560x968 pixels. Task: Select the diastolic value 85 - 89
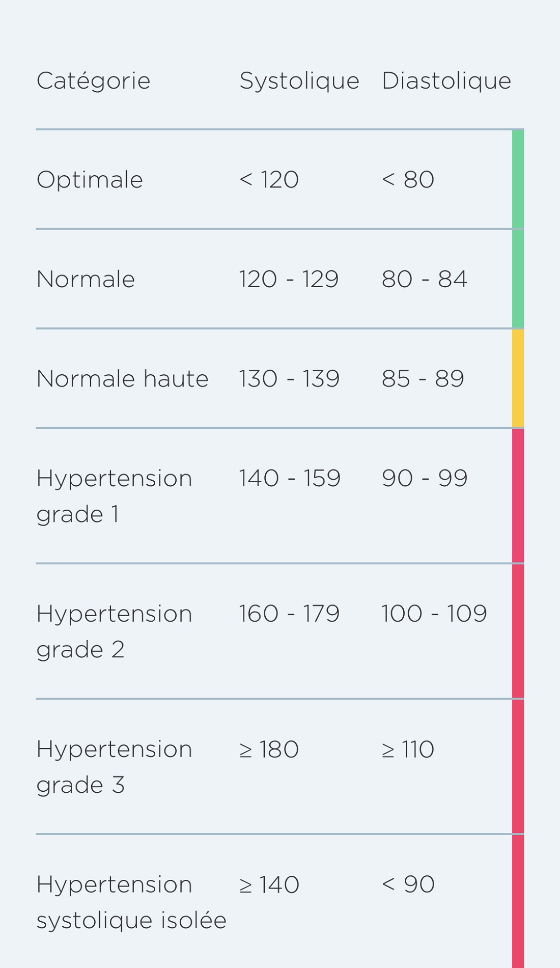click(423, 379)
